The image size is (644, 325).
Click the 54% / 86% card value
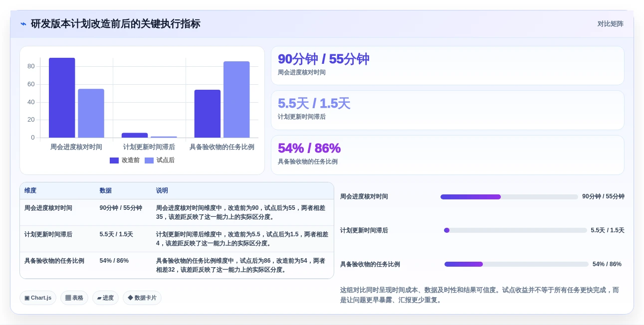[x=309, y=148]
